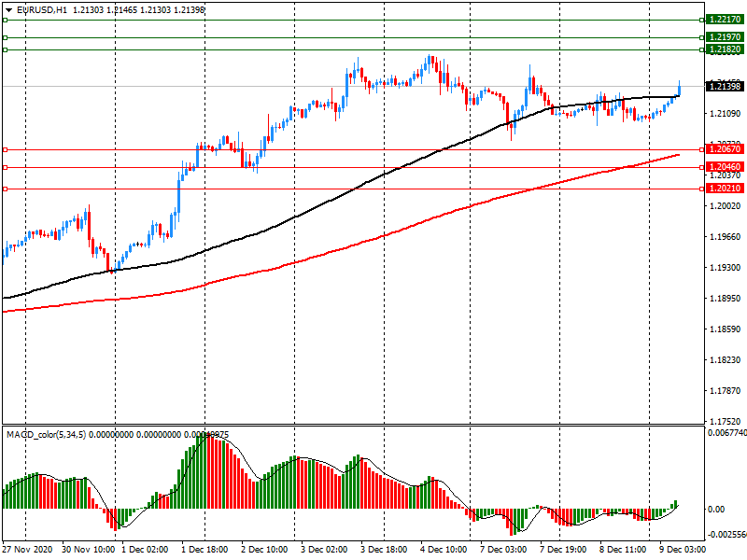747x560 pixels.
Task: Select left handle of the 1.20670 red line
Action: pyautogui.click(x=5, y=150)
